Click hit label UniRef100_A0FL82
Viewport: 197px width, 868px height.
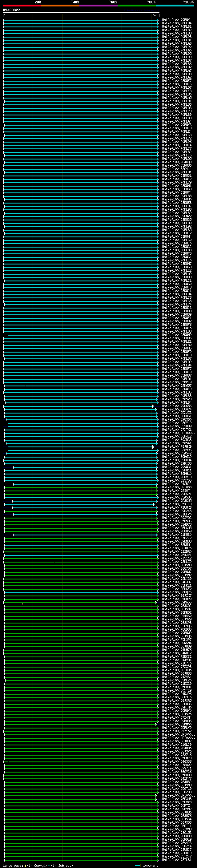(177, 30)
